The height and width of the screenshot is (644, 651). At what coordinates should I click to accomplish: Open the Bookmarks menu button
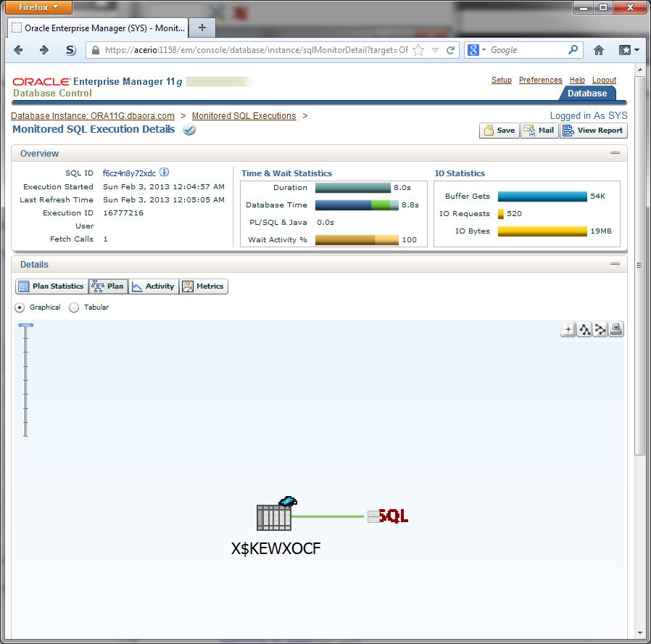pos(629,50)
